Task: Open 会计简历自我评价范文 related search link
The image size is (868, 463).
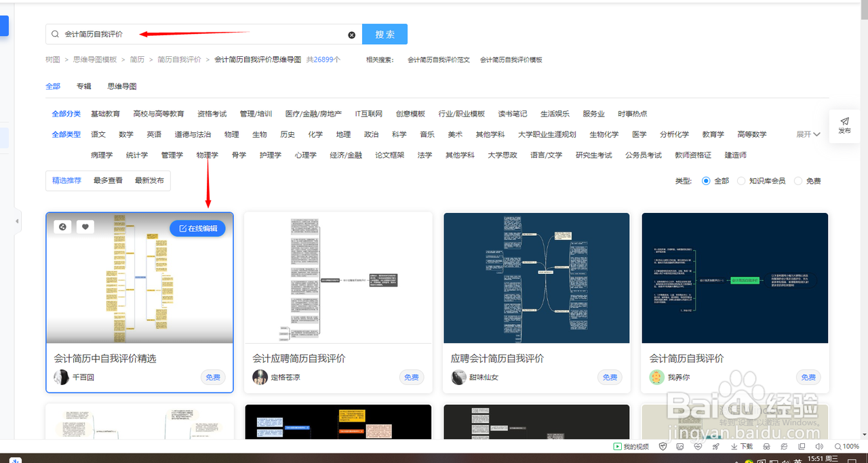Action: click(x=437, y=59)
